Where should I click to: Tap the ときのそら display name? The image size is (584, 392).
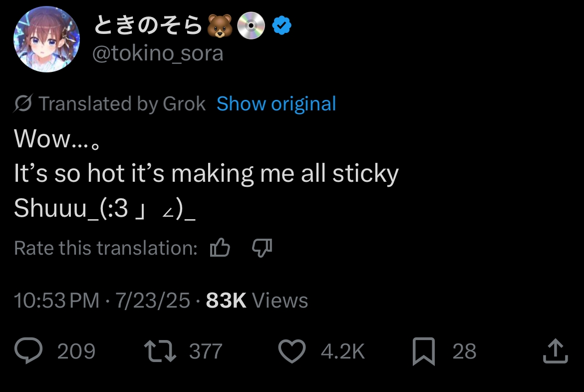click(x=149, y=26)
